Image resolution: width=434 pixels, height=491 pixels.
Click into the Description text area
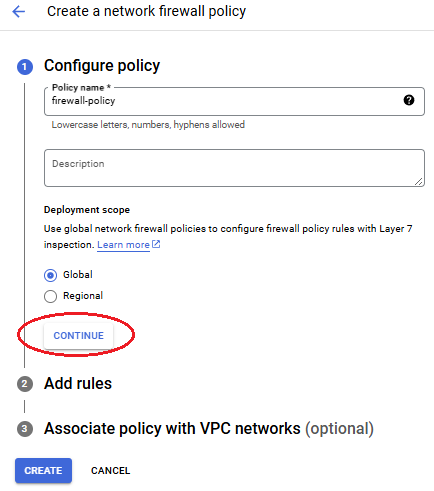click(234, 168)
